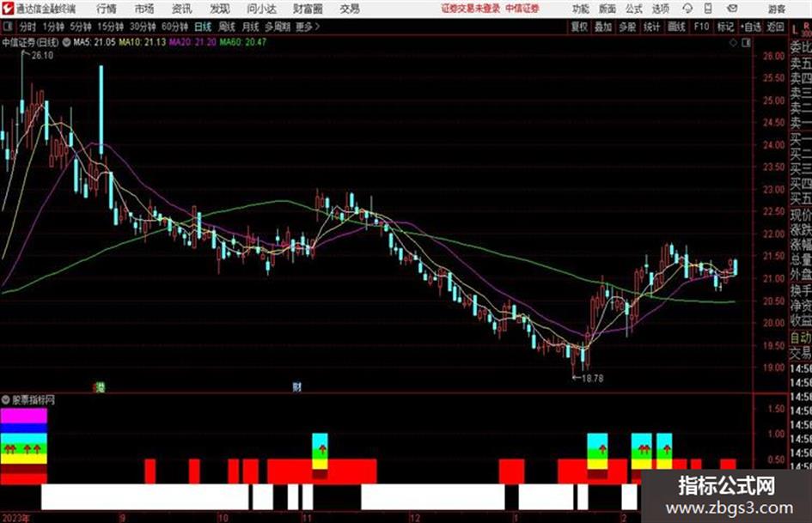Click the 通达信 red logo icon
Image resolution: width=812 pixels, height=523 pixels.
(x=7, y=9)
